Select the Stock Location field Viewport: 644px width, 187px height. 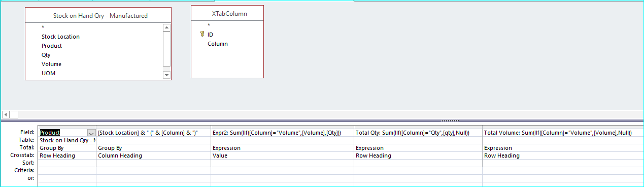pos(60,37)
